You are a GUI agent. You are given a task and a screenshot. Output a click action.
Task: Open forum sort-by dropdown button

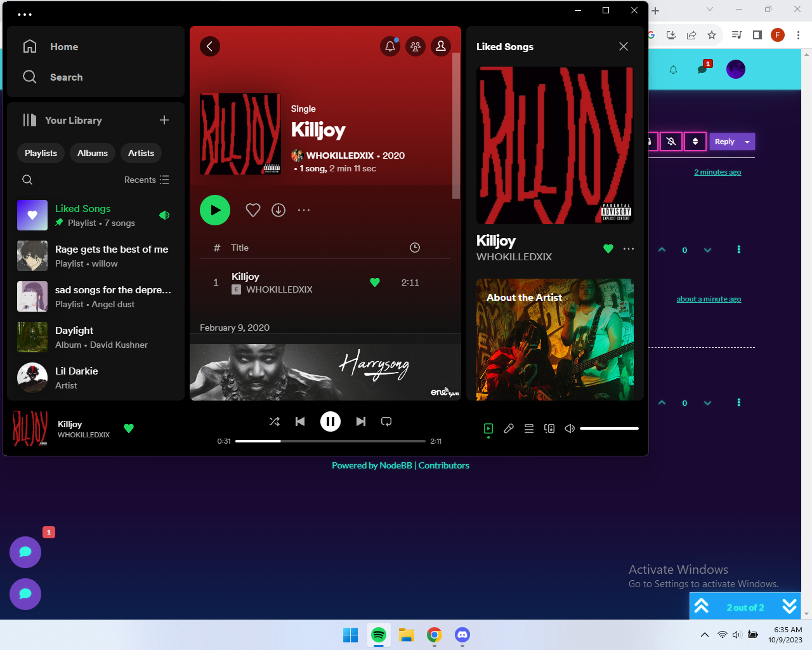point(695,142)
